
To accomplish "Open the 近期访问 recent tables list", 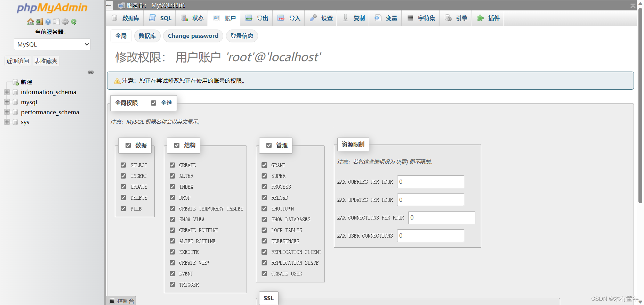I will coord(18,61).
